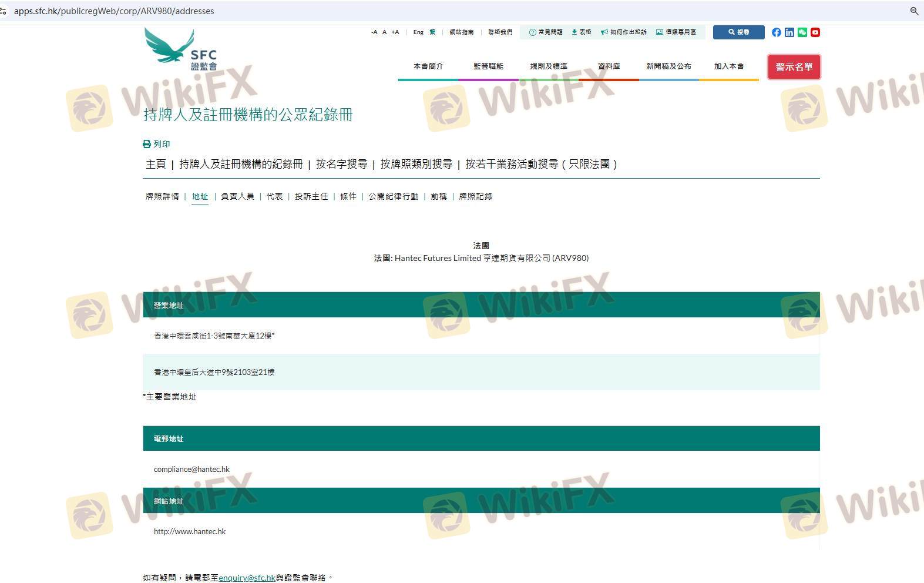Image resolution: width=924 pixels, height=583 pixels.
Task: Open the 新聞稿及公布 menu
Action: 669,66
